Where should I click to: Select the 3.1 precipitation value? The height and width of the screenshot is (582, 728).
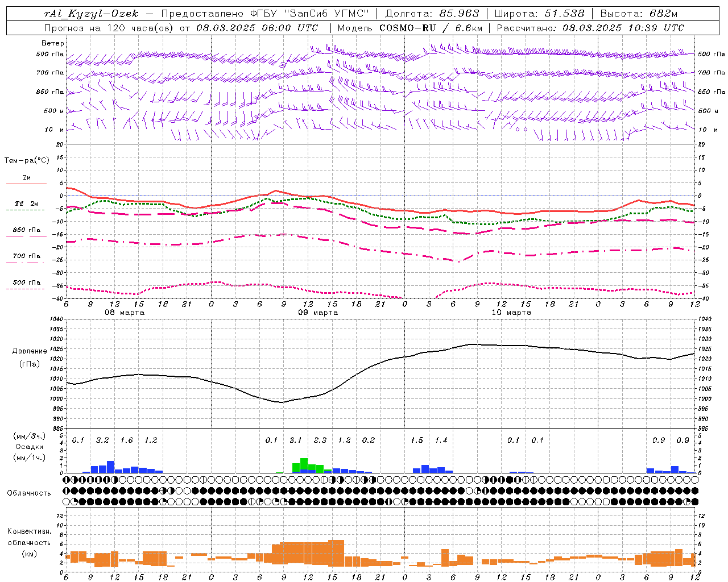pyautogui.click(x=296, y=440)
